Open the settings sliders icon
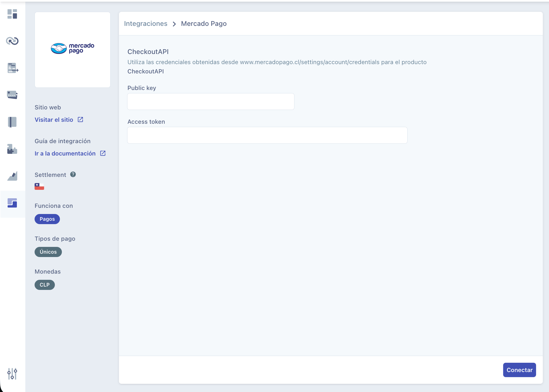 click(x=12, y=374)
